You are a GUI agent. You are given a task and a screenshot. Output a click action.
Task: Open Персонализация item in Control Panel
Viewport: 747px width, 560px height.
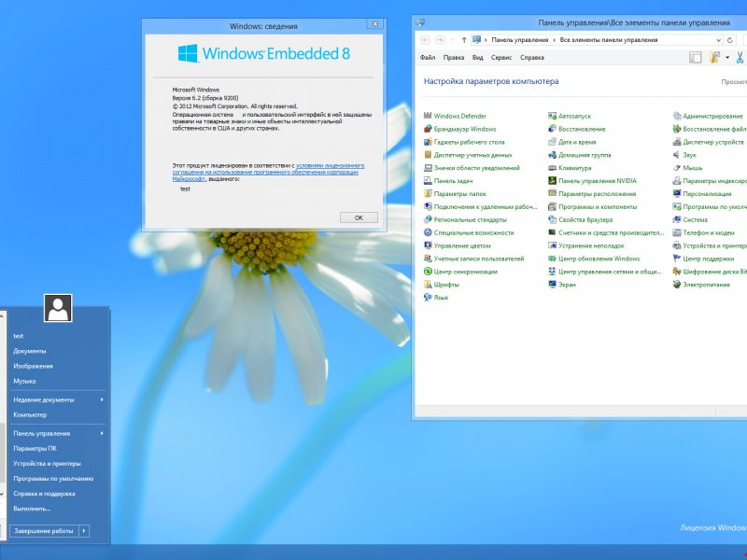point(707,194)
